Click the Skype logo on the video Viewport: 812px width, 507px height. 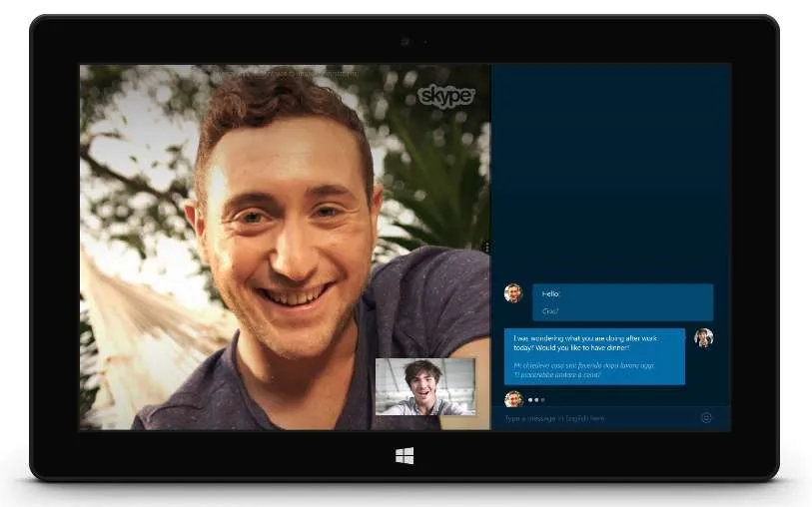[x=445, y=96]
